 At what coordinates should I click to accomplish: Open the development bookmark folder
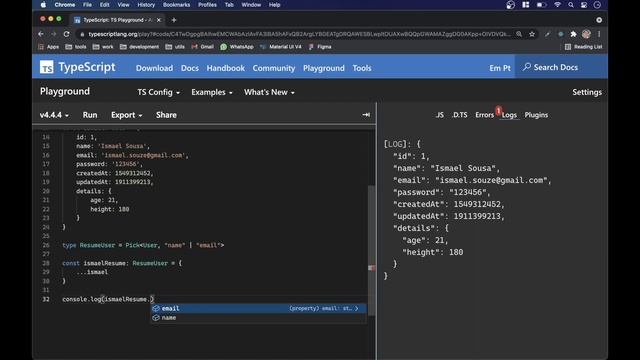[x=139, y=47]
